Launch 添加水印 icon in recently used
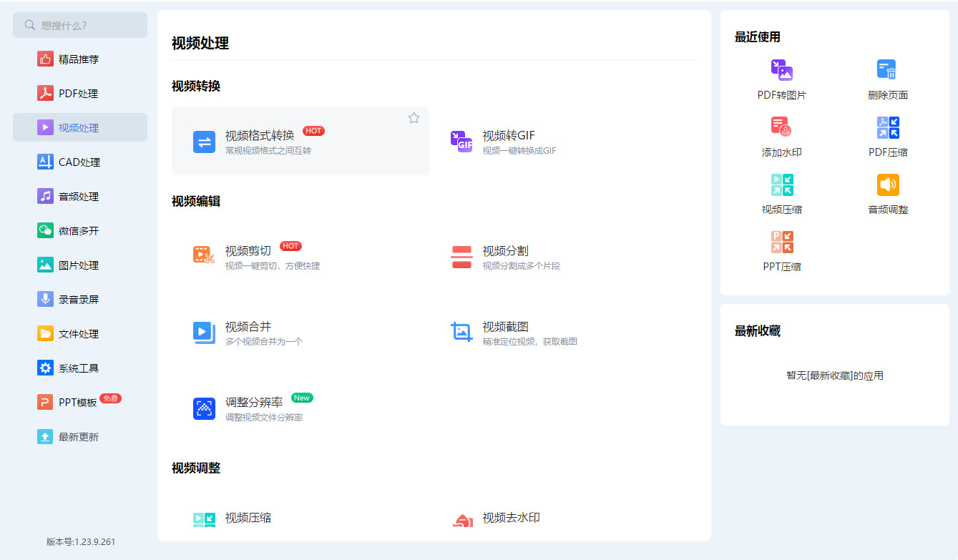 pos(781,127)
